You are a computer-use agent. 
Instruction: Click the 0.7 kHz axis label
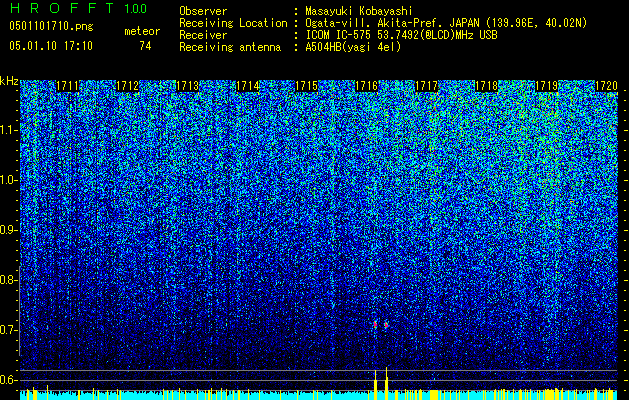pyautogui.click(x=8, y=330)
